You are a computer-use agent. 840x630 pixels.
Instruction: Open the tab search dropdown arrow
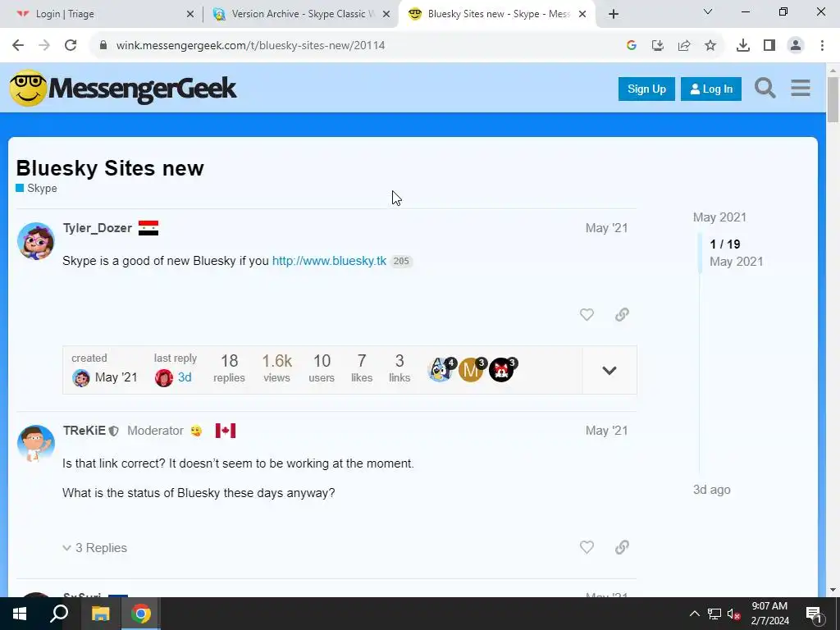click(x=708, y=11)
